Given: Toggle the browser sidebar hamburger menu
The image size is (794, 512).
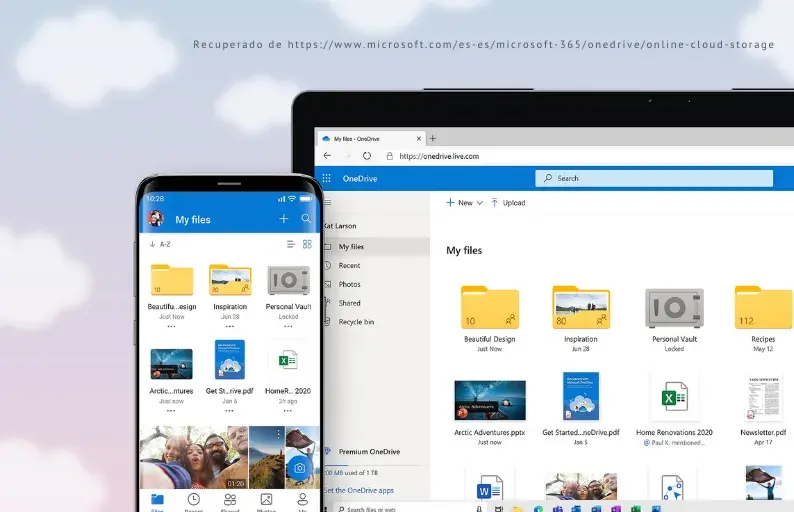Looking at the screenshot, I should [x=328, y=203].
